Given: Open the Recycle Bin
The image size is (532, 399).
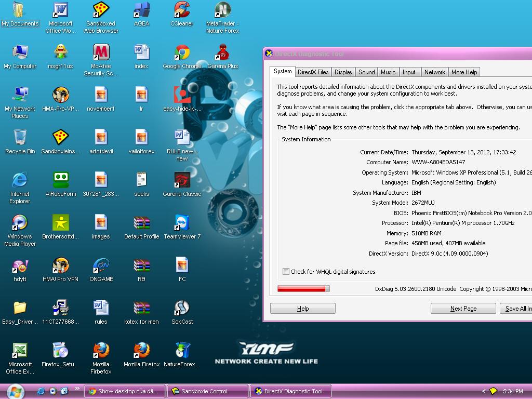Looking at the screenshot, I should (20, 139).
